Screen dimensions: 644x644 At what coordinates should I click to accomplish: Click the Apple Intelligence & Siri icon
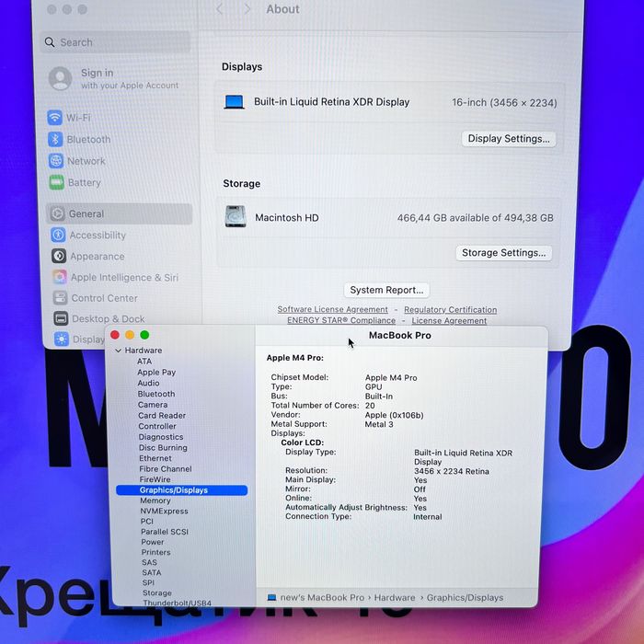[60, 277]
